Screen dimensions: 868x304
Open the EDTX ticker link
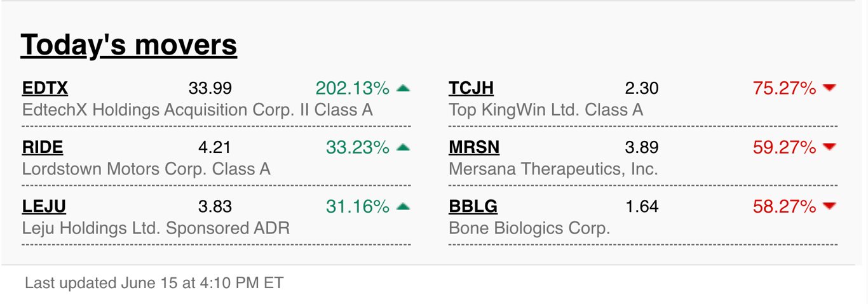click(x=45, y=88)
